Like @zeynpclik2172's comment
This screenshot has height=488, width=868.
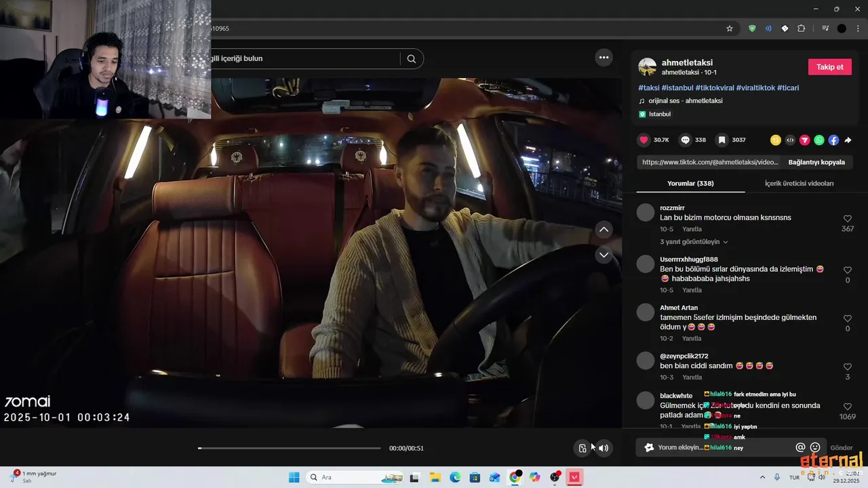point(848,367)
